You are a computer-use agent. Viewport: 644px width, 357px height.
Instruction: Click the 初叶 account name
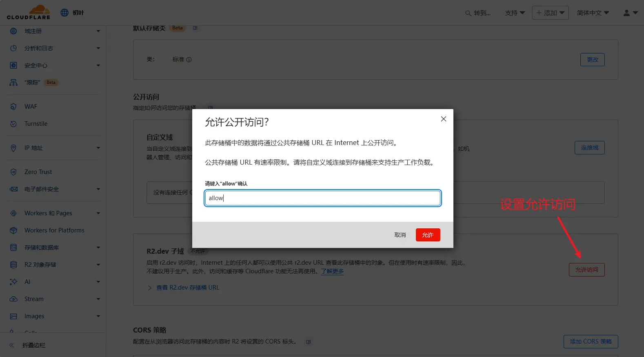click(x=78, y=13)
